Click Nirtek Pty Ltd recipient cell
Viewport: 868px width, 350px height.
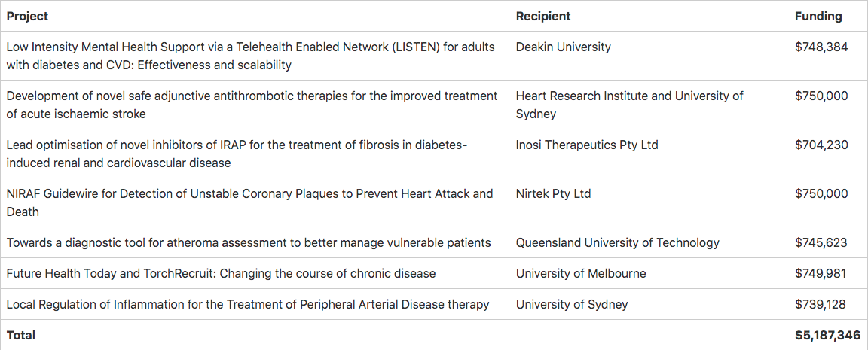tap(553, 193)
